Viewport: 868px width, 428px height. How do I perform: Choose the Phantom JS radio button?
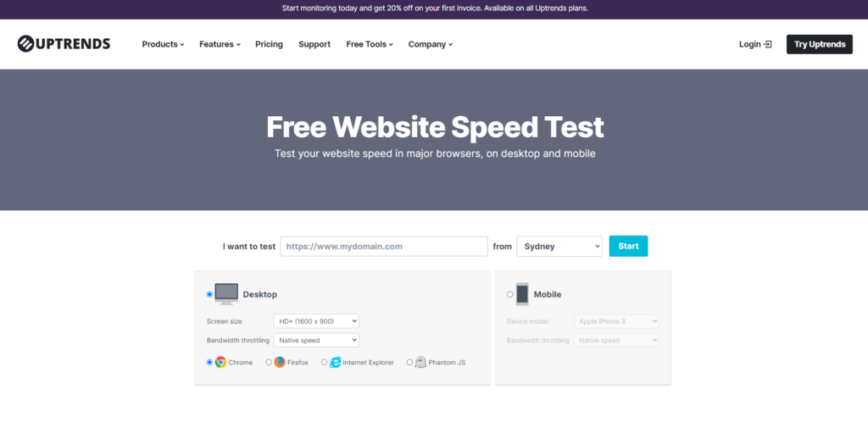[409, 363]
